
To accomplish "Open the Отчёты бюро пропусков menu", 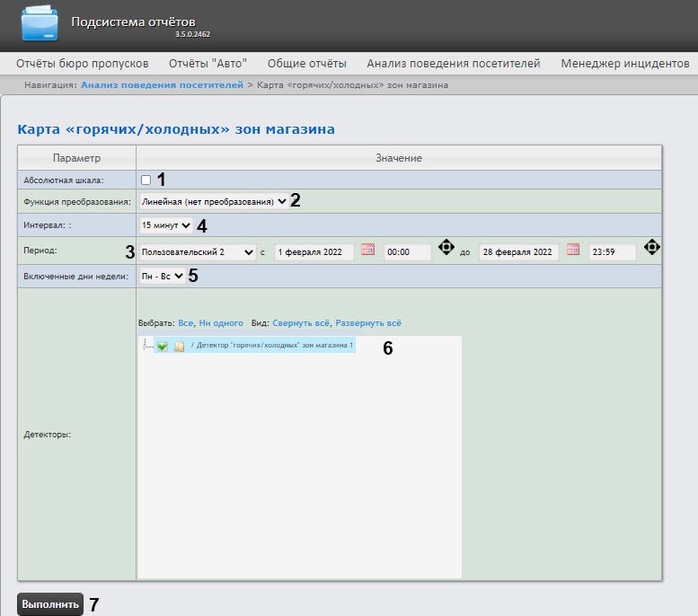I will tap(83, 64).
